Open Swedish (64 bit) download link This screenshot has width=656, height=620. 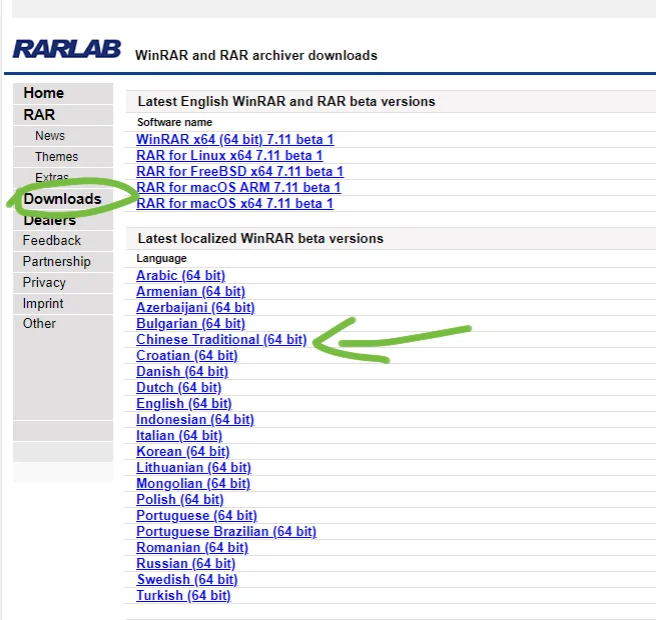click(187, 579)
